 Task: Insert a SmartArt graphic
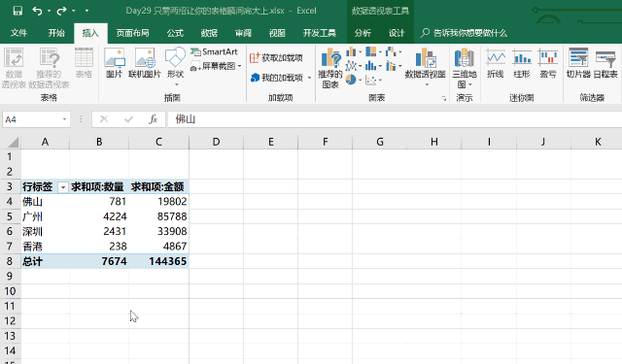tap(214, 51)
